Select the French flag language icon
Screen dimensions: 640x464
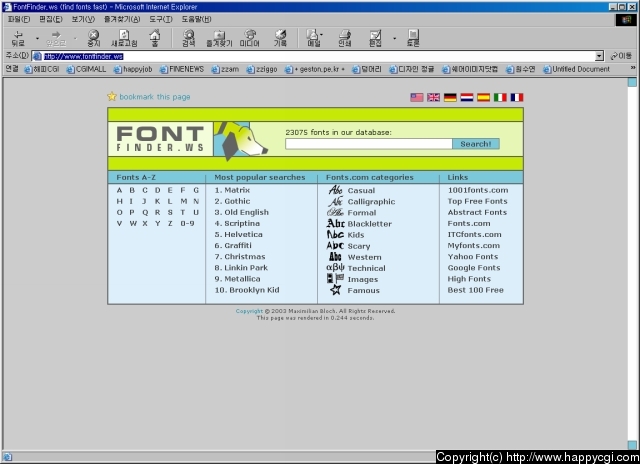[517, 97]
